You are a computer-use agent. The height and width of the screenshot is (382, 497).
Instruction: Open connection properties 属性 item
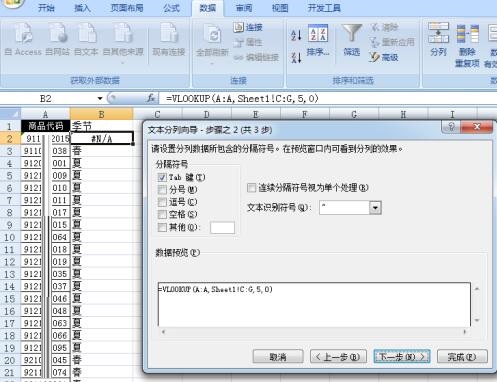248,42
